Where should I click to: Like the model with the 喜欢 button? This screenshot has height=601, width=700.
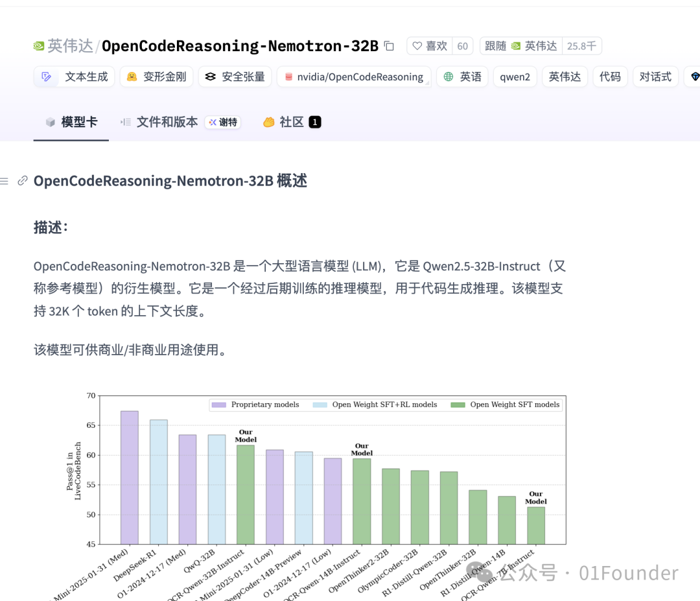click(430, 46)
